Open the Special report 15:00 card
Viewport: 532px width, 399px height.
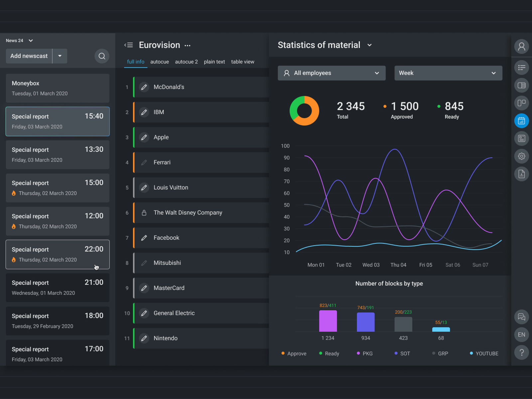click(x=58, y=188)
